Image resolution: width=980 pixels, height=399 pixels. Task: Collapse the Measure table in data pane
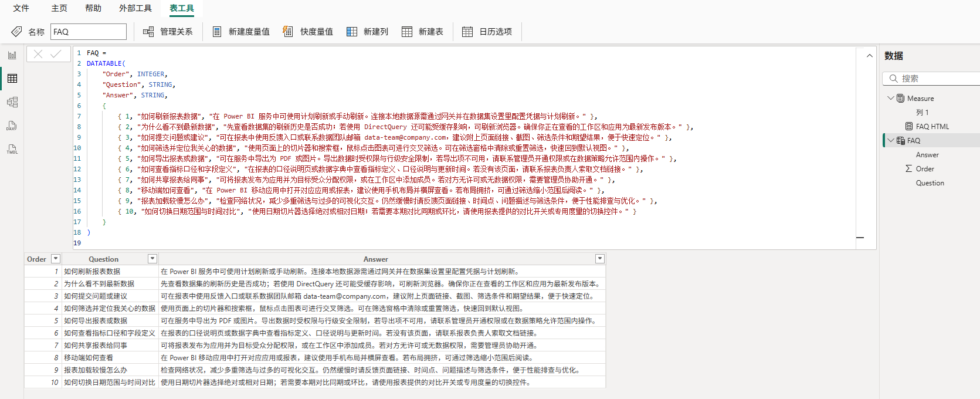click(x=891, y=98)
